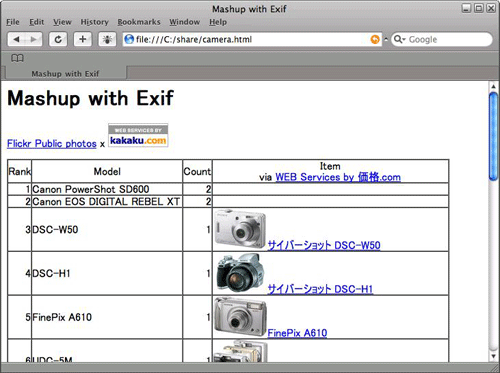Image resolution: width=500 pixels, height=373 pixels.
Task: Click the DSC-W50 model cell text
Action: click(x=55, y=230)
